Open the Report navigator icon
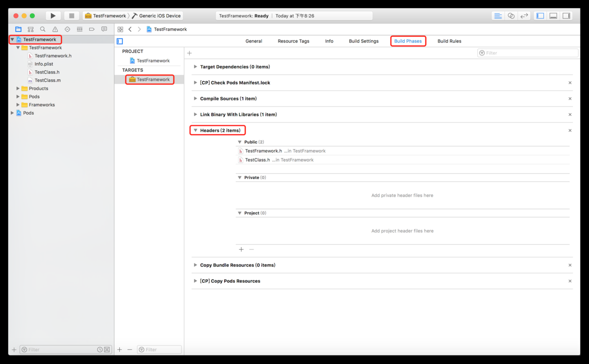 click(x=104, y=29)
